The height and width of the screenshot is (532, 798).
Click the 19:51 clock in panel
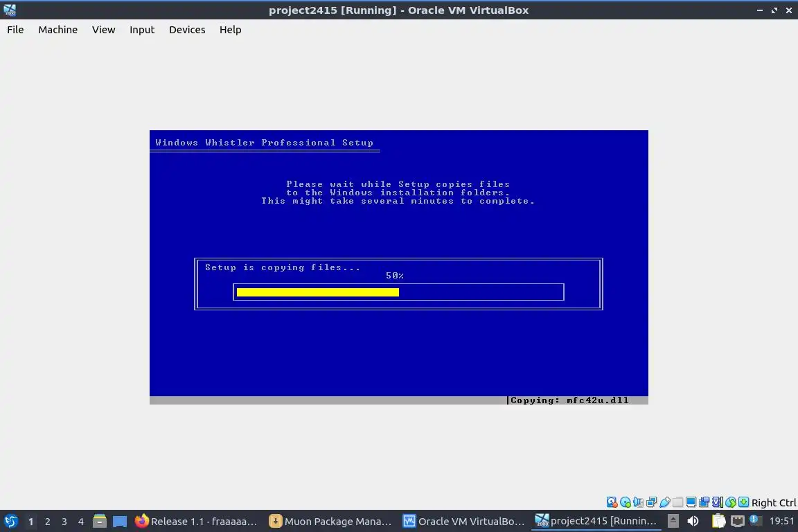[781, 521]
